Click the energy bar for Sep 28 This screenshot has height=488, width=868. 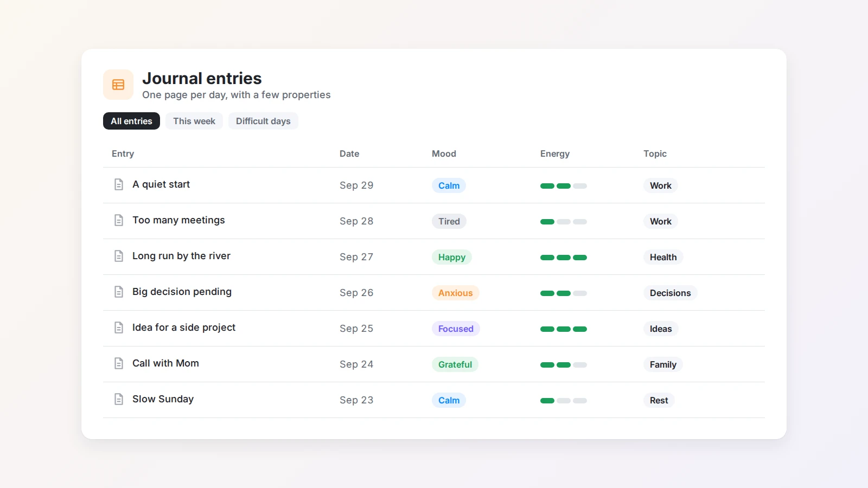tap(564, 222)
